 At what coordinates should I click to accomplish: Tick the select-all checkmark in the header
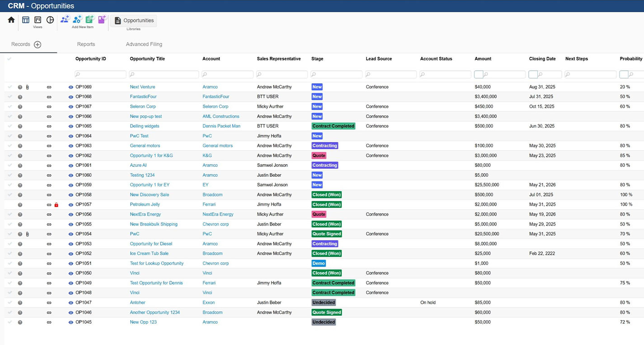pos(9,59)
